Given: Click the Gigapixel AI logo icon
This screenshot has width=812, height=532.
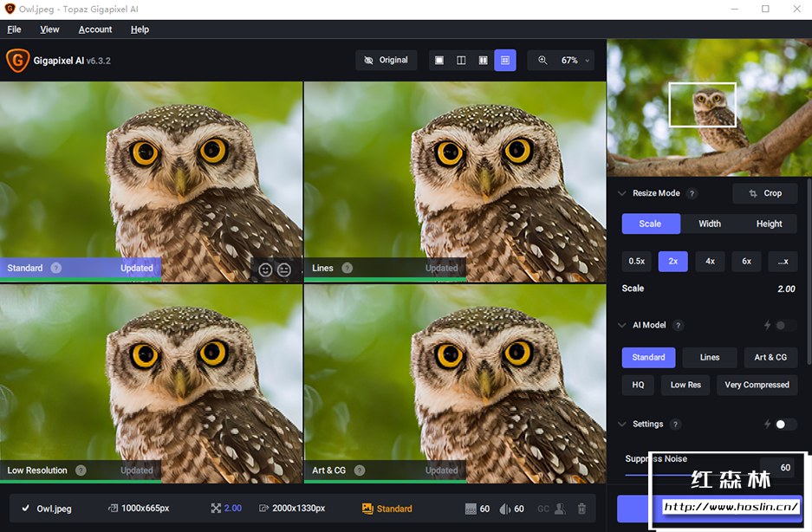Looking at the screenshot, I should 17,60.
